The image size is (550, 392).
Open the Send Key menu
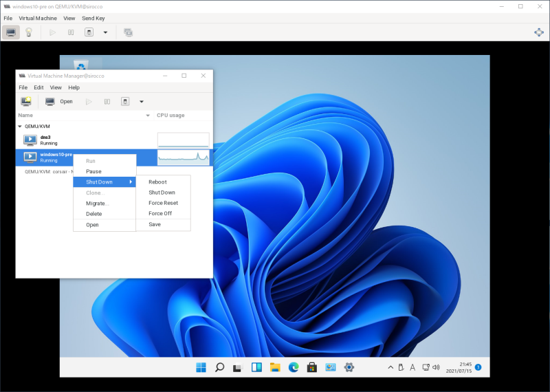pos(93,19)
